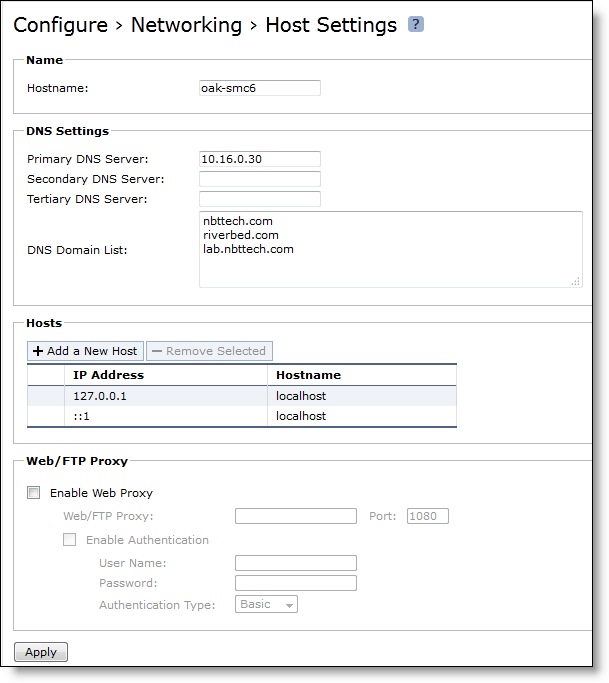The height and width of the screenshot is (683, 609).
Task: Select the ::1 host row
Action: (x=242, y=416)
